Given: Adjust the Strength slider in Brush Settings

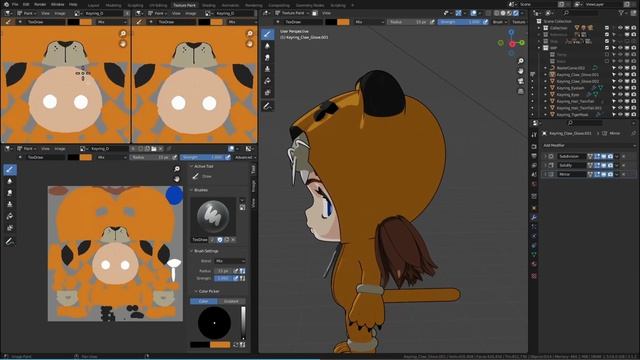Looking at the screenshot, I should [223, 278].
